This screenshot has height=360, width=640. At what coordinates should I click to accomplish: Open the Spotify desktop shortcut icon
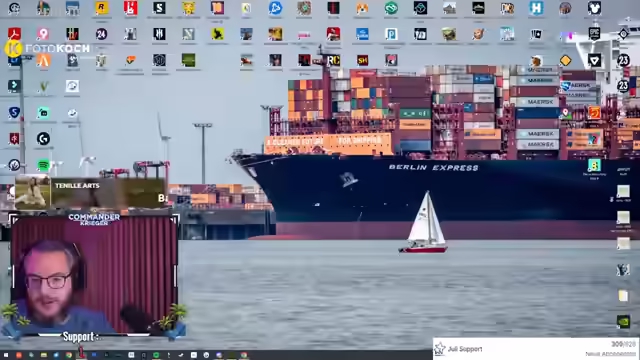coord(43,165)
